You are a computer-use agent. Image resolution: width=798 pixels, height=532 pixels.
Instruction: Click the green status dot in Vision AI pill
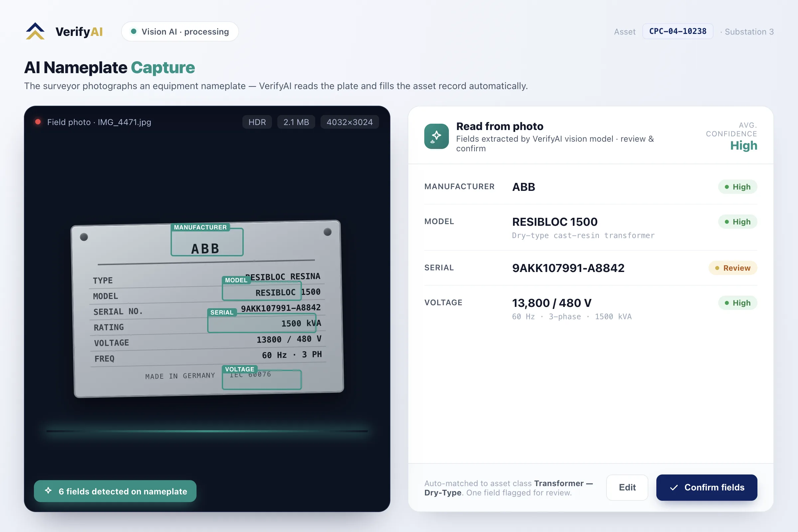pyautogui.click(x=134, y=31)
